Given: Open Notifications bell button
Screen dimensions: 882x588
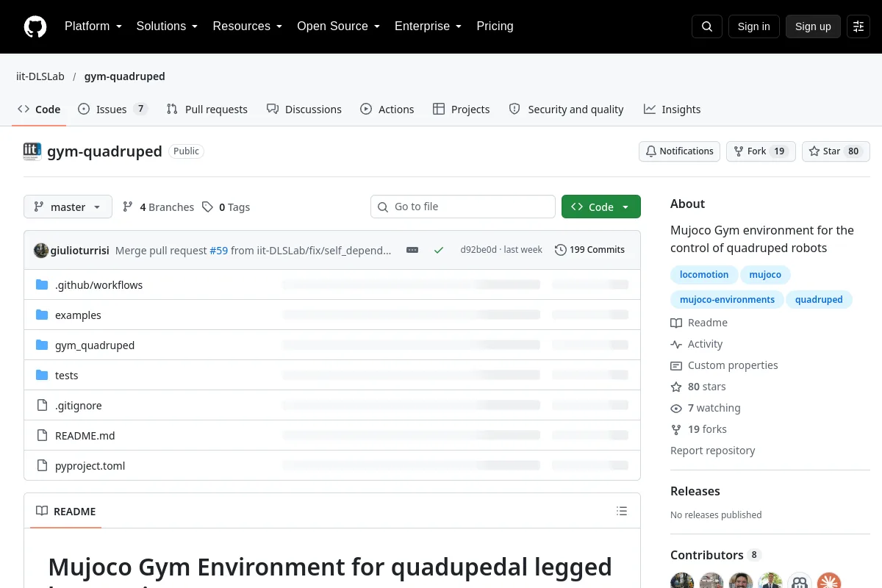Looking at the screenshot, I should pyautogui.click(x=679, y=151).
